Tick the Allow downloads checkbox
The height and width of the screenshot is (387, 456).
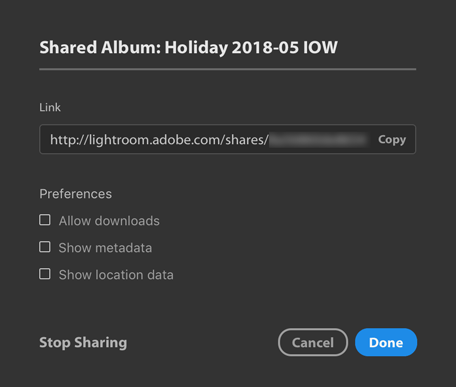click(x=45, y=220)
